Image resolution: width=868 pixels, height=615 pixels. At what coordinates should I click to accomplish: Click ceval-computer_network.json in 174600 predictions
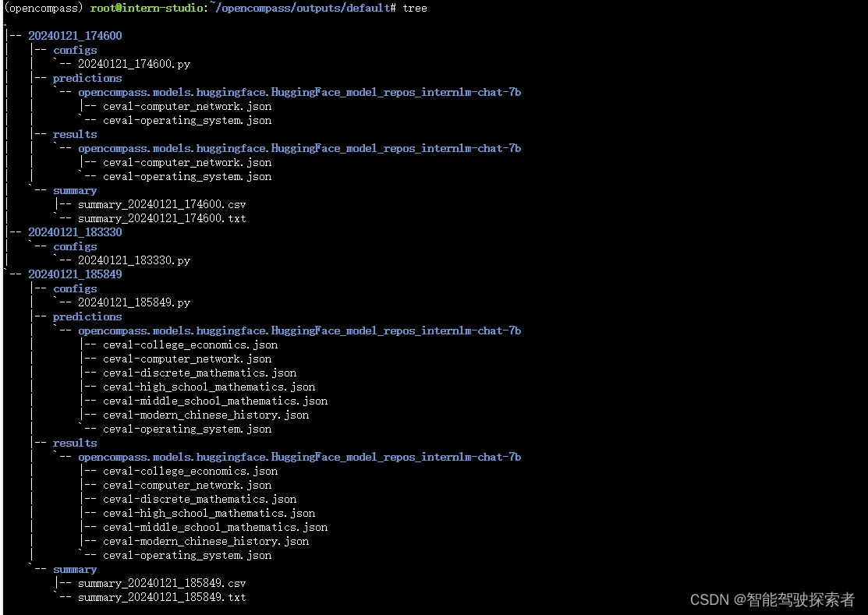pos(187,106)
